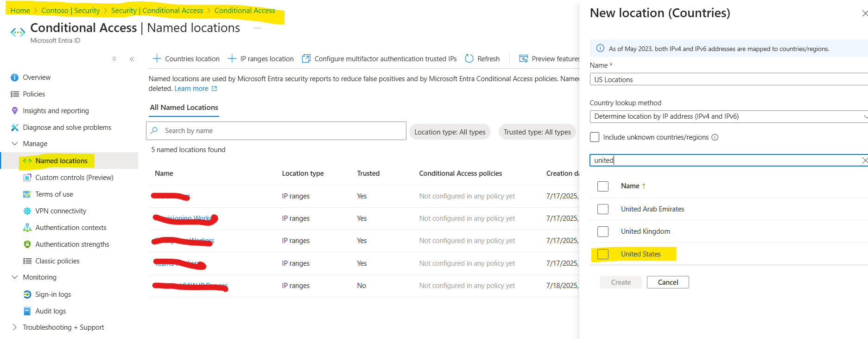This screenshot has height=339, width=868.
Task: Go to Policies in the sidebar
Action: click(x=34, y=94)
